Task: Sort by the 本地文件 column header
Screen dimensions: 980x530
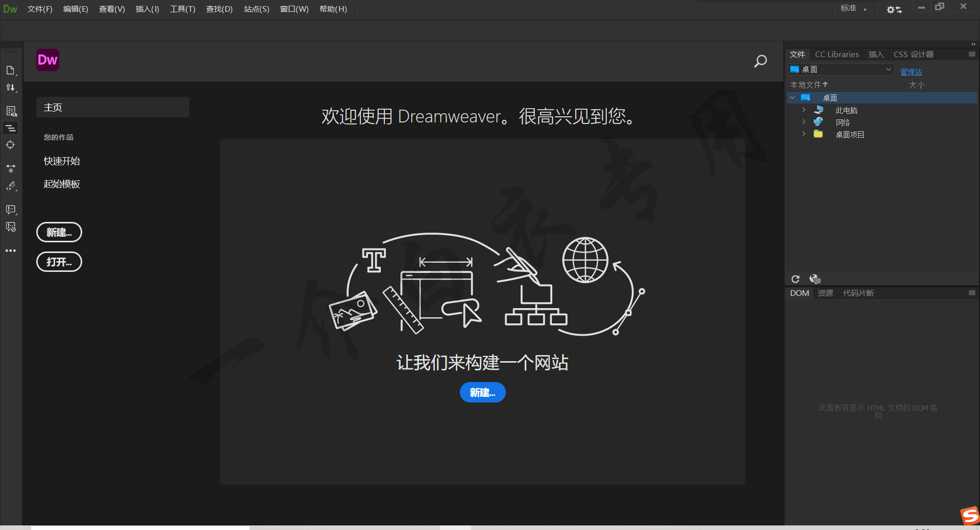Action: click(x=809, y=85)
